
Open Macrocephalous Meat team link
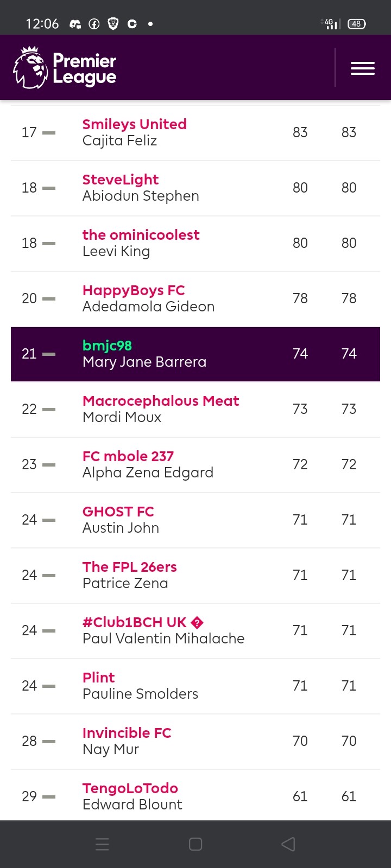coord(161,401)
